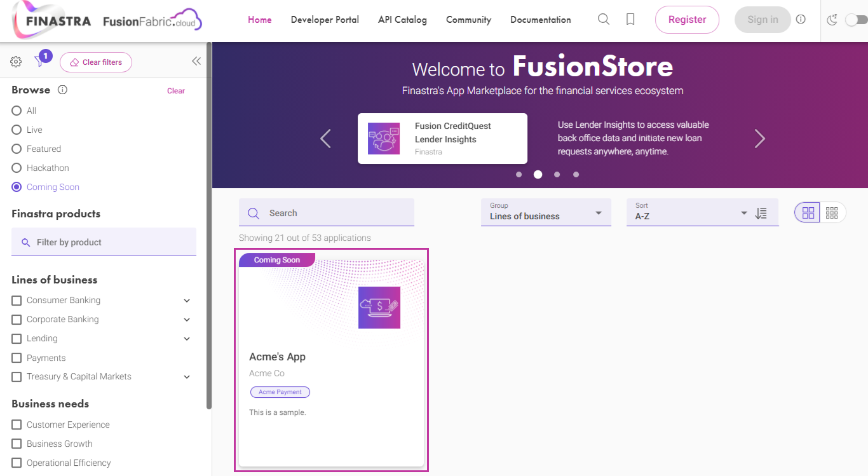This screenshot has height=476, width=868.
Task: Click the Filter by product field
Action: 104,242
